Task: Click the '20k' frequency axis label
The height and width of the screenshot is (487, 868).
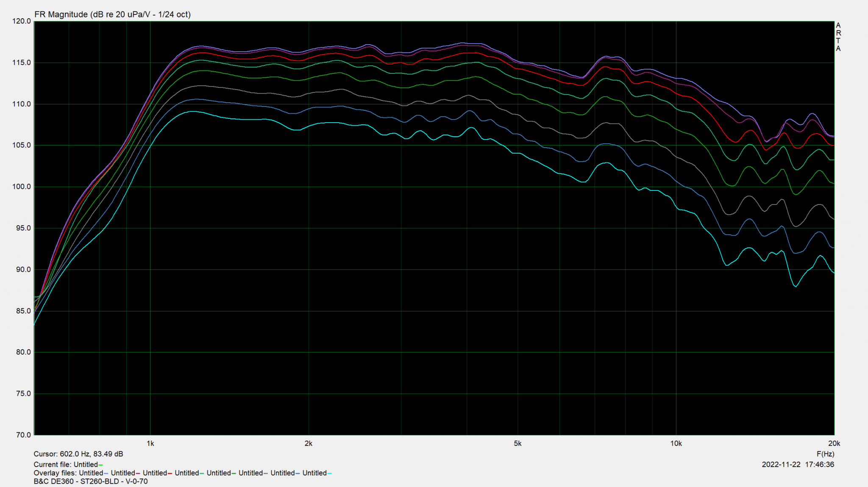Action: pos(834,444)
